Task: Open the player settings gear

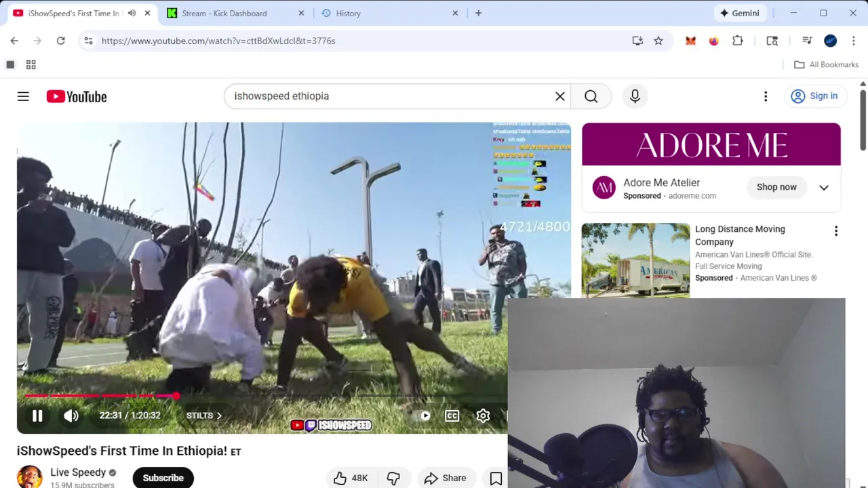Action: coord(483,415)
